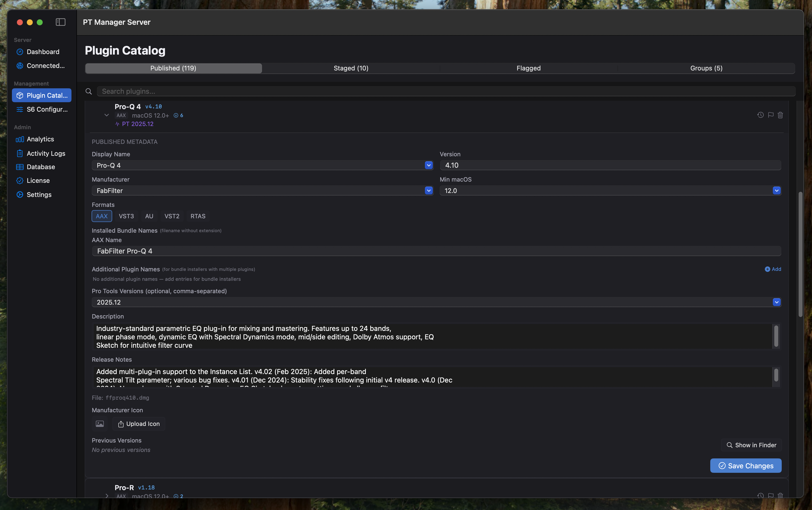This screenshot has width=812, height=510.
Task: Toggle the VST3 format
Action: (127, 216)
